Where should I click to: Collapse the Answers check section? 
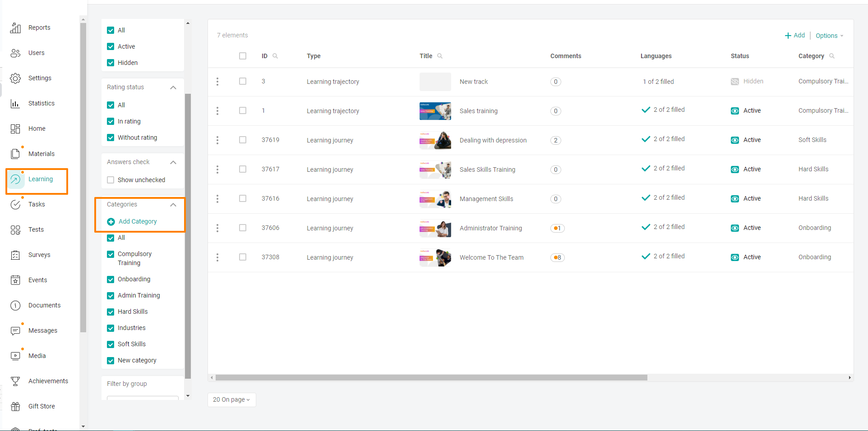173,162
